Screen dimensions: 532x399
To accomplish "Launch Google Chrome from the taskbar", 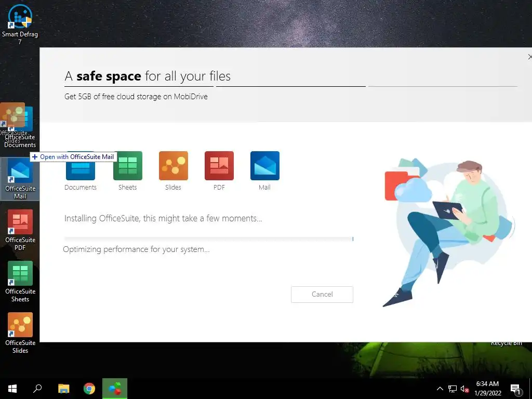I will pos(89,389).
